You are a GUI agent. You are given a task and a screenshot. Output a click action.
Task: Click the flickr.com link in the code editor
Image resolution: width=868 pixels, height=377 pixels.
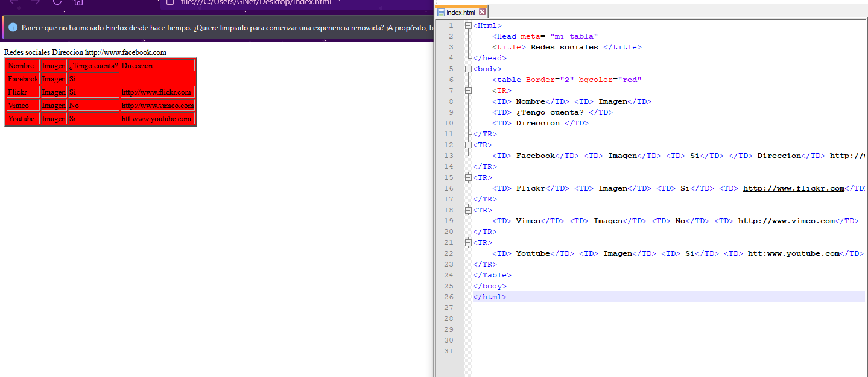[793, 188]
